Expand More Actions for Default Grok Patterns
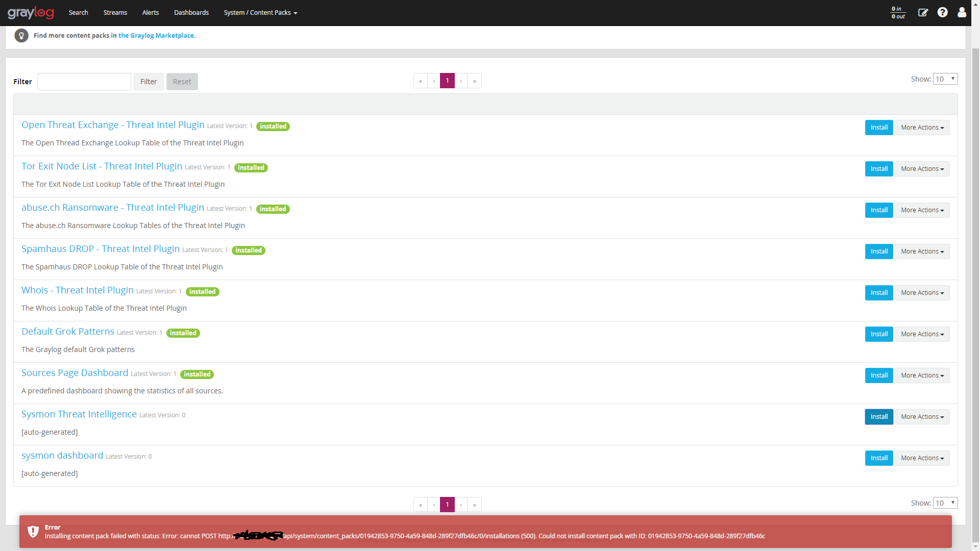The height and width of the screenshot is (551, 980). click(922, 334)
